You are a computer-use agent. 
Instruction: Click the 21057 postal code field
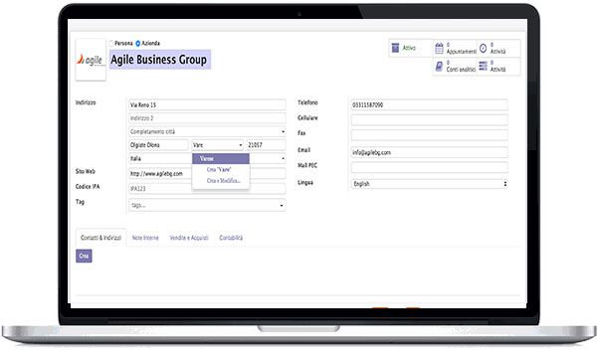click(266, 145)
